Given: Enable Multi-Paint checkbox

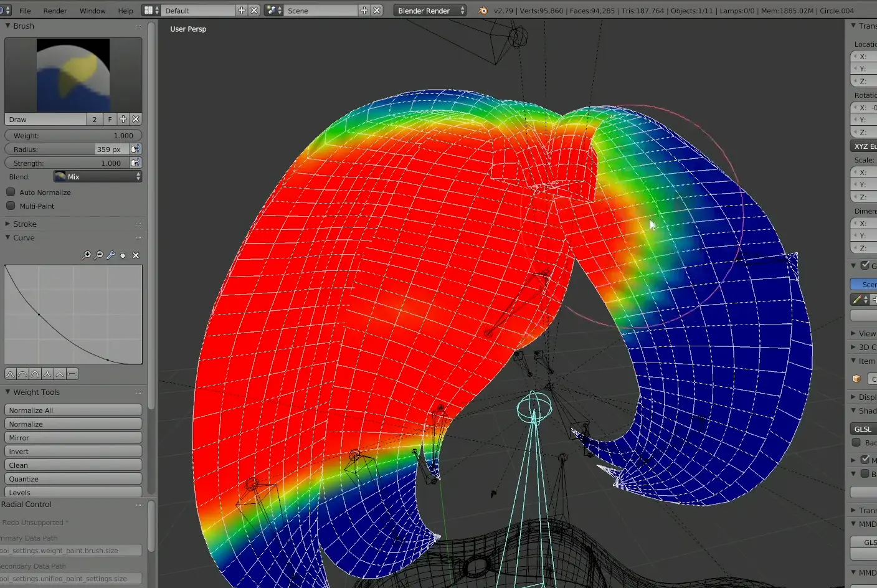Looking at the screenshot, I should tap(11, 206).
